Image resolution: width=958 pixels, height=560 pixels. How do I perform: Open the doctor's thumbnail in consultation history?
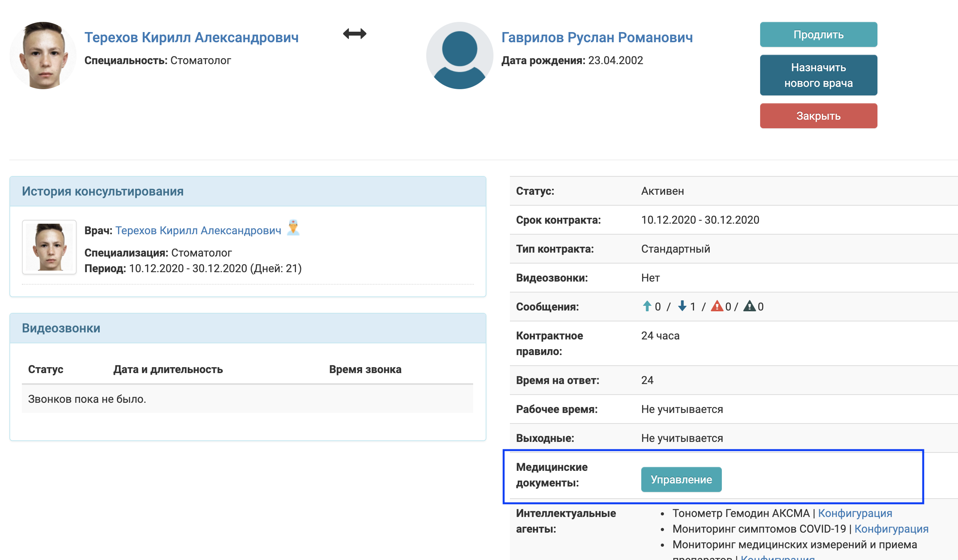tap(49, 247)
